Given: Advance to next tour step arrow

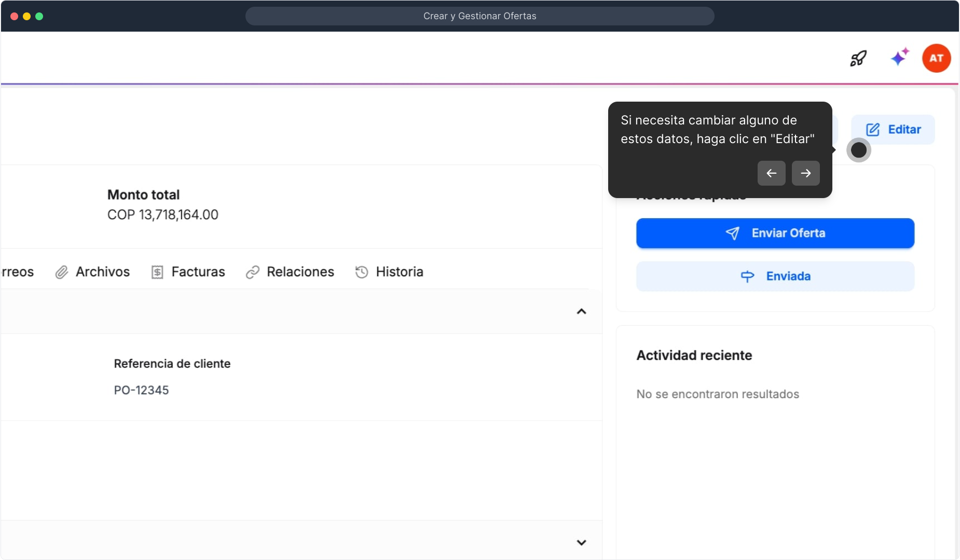Looking at the screenshot, I should (x=805, y=173).
